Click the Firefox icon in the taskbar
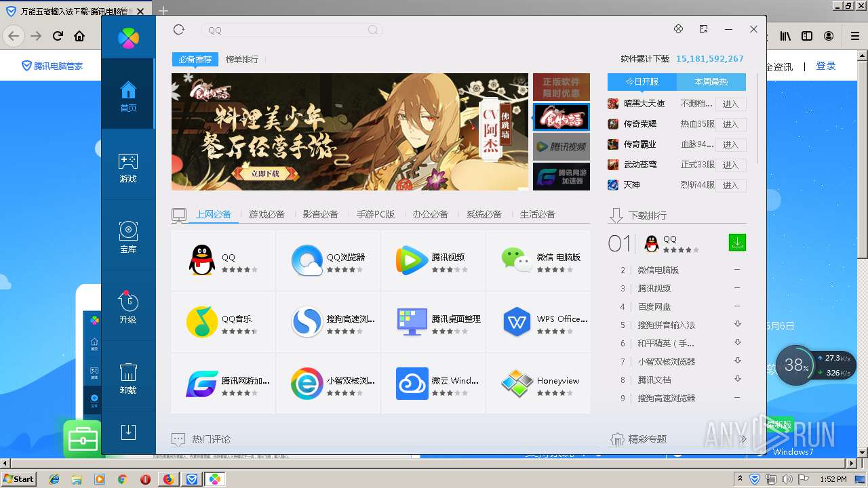 pyautogui.click(x=168, y=479)
